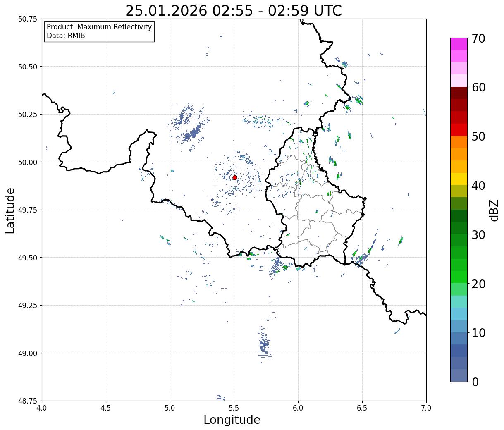This screenshot has height=430, width=504.
Task: Click the longitude tick label 5.0
Action: tap(170, 408)
